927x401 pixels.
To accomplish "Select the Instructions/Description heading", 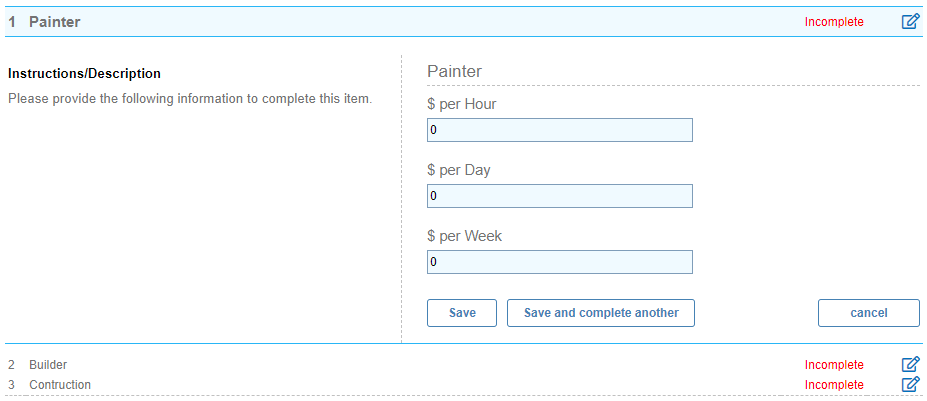I will pos(84,74).
